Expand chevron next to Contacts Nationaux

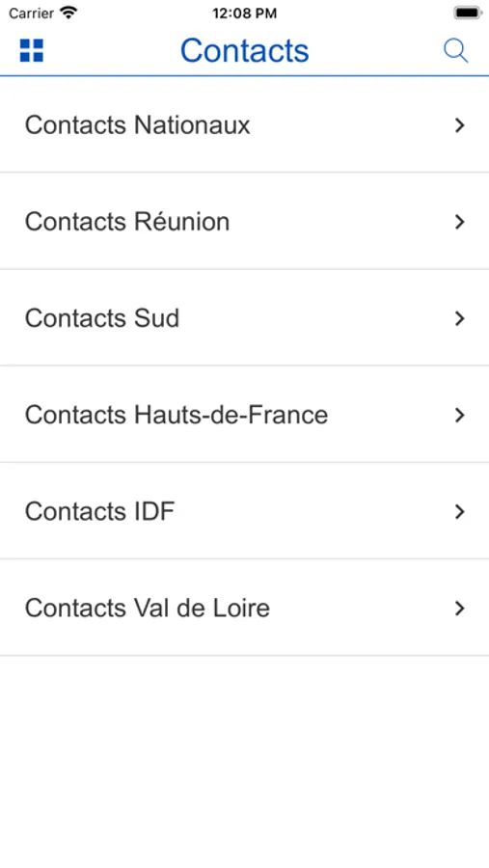click(x=459, y=125)
